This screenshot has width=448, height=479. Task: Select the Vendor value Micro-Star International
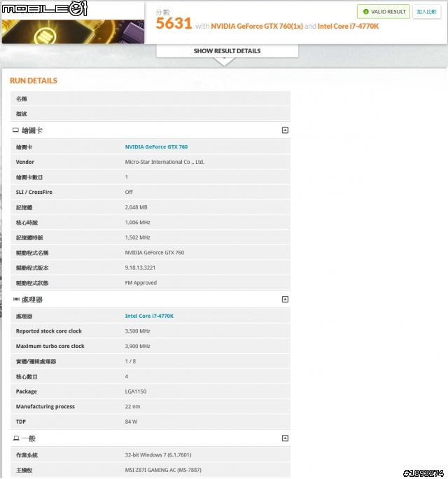(164, 162)
